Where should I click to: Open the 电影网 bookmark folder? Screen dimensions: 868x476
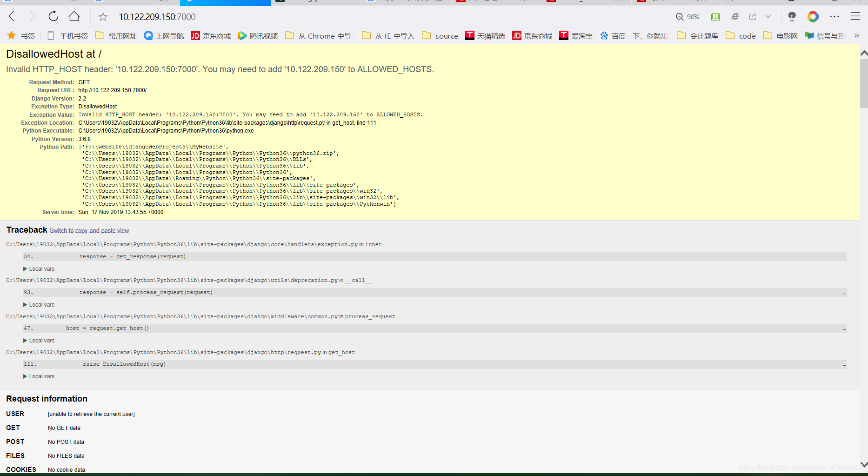tap(781, 36)
